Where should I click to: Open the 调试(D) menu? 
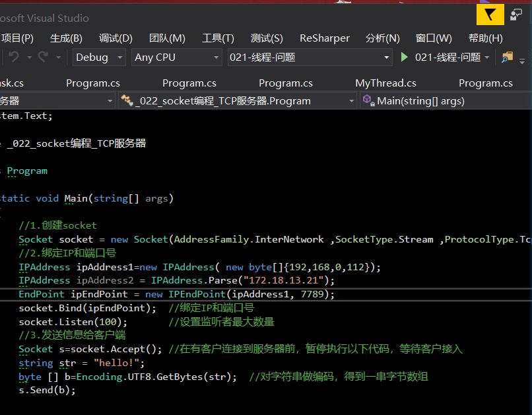(116, 38)
